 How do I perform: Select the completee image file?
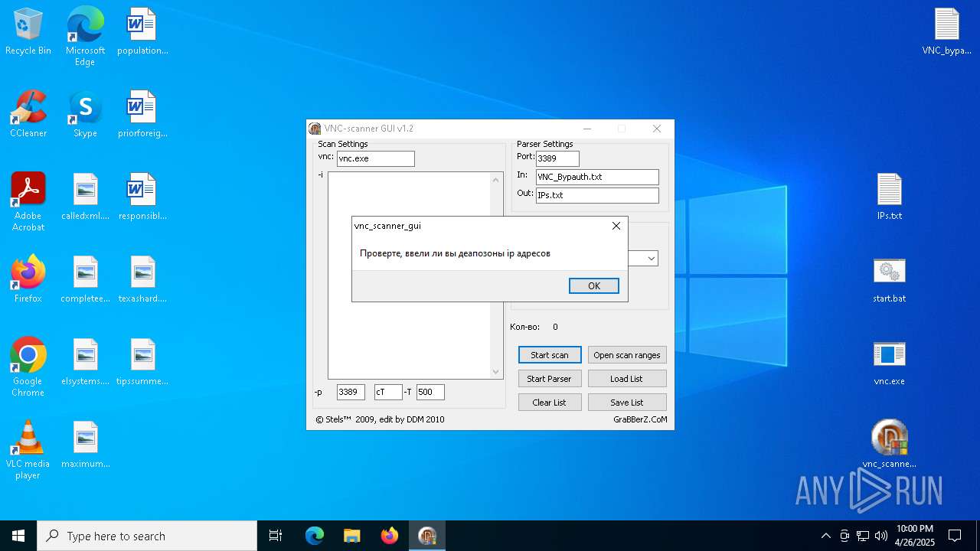coord(85,280)
